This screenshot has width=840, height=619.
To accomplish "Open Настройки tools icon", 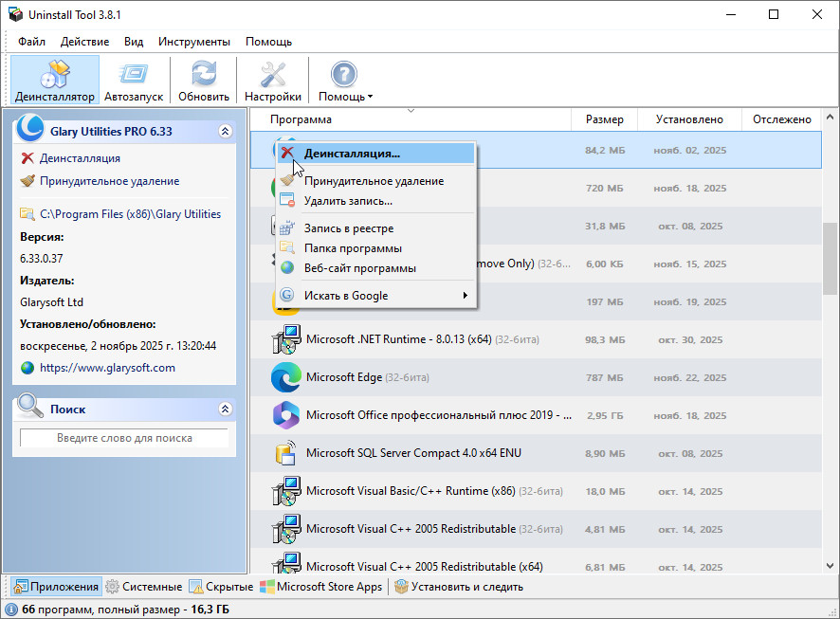I will 272,74.
